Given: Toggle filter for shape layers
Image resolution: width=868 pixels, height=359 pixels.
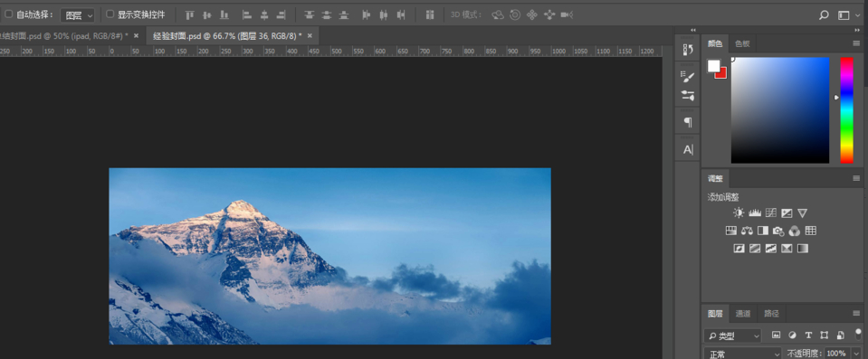Looking at the screenshot, I should click(x=825, y=335).
